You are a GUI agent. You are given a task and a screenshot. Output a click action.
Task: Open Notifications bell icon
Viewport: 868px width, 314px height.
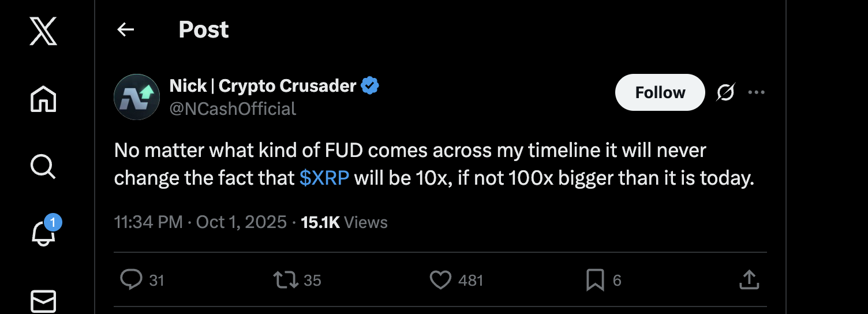pyautogui.click(x=43, y=233)
